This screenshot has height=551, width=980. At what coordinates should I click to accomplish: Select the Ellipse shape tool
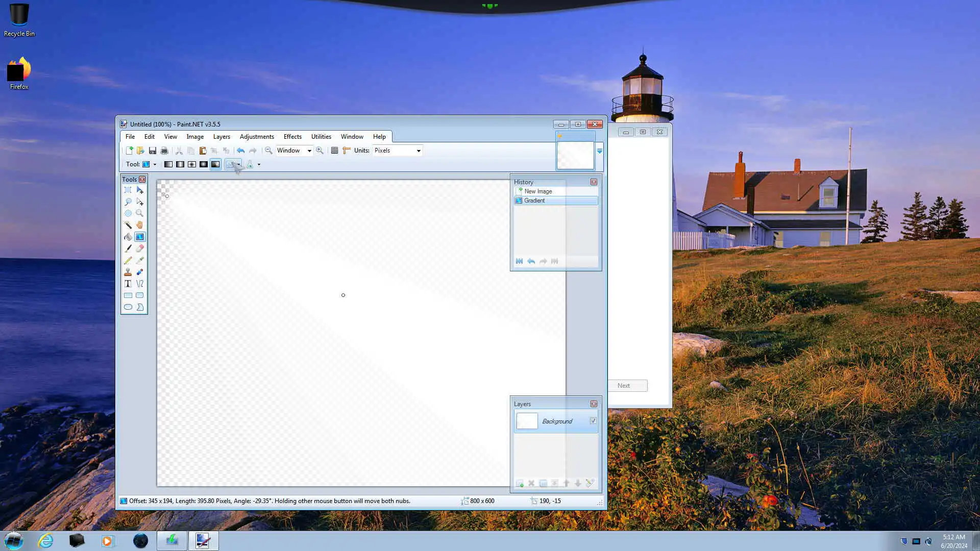[x=128, y=307]
